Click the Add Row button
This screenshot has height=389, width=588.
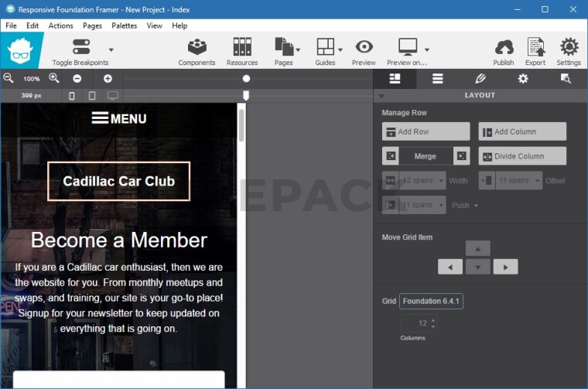(x=426, y=131)
